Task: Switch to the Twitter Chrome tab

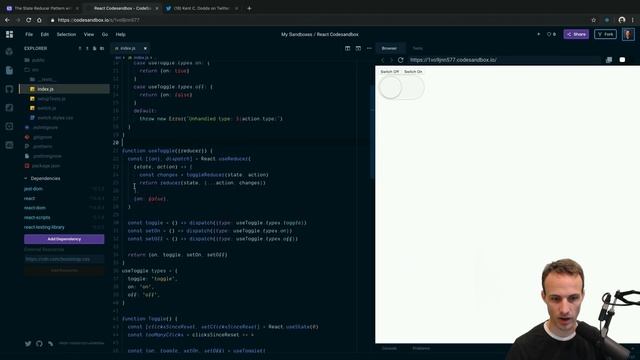Action: pyautogui.click(x=202, y=8)
